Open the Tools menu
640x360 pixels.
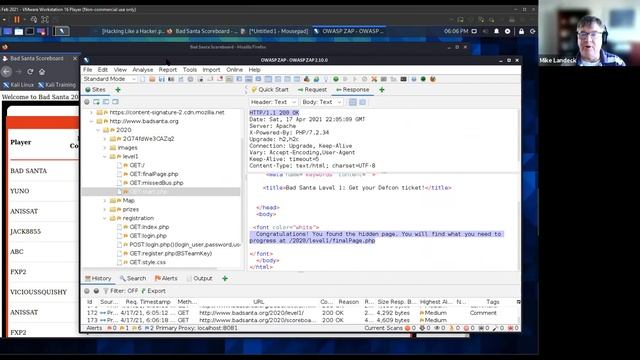pos(190,70)
